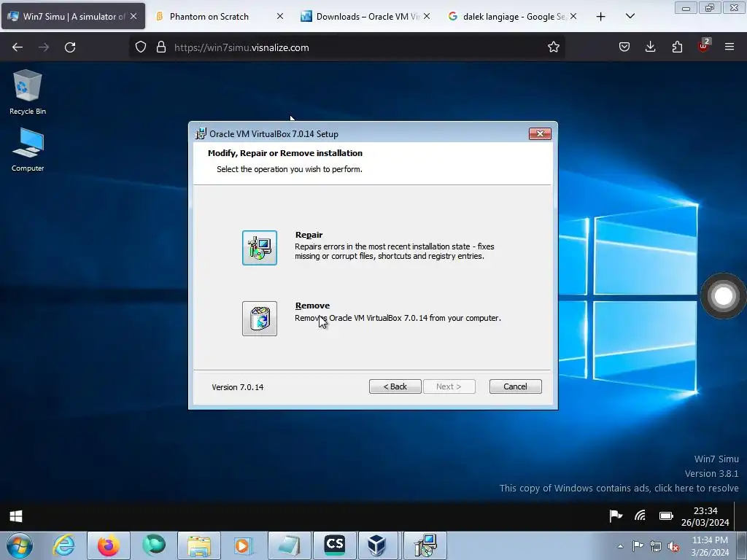Close the VirtualBox Setup dialog
Screen dimensions: 747x560
pyautogui.click(x=540, y=134)
